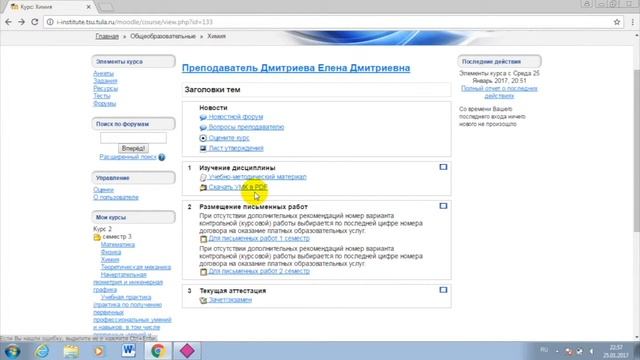Screen dimensions: 640x360
Task: Click the Вперёд! search button
Action: click(133, 148)
